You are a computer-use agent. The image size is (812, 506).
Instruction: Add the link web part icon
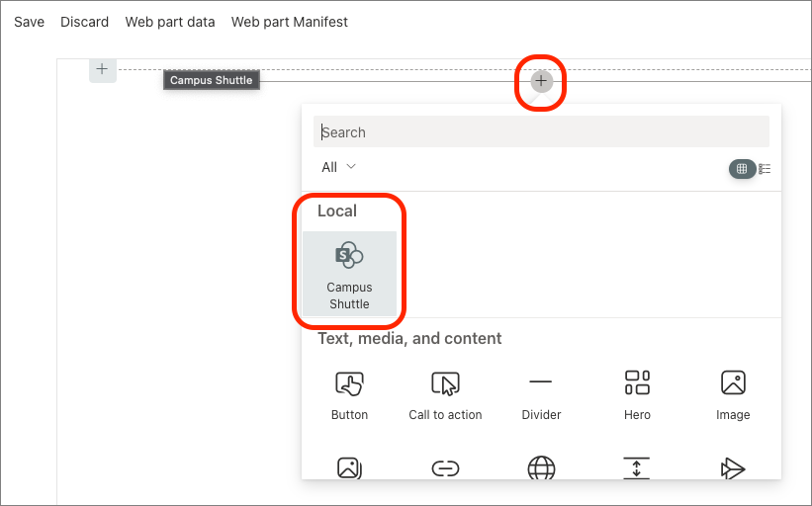pos(445,468)
